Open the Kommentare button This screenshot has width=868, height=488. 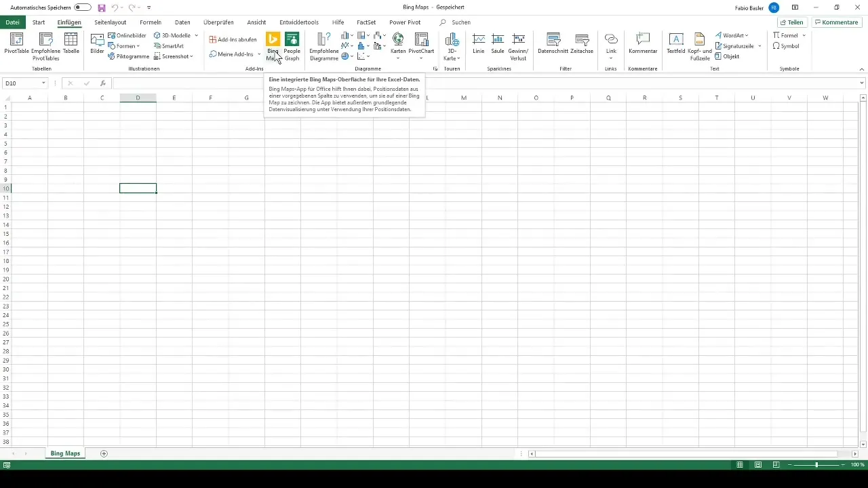[x=836, y=22]
